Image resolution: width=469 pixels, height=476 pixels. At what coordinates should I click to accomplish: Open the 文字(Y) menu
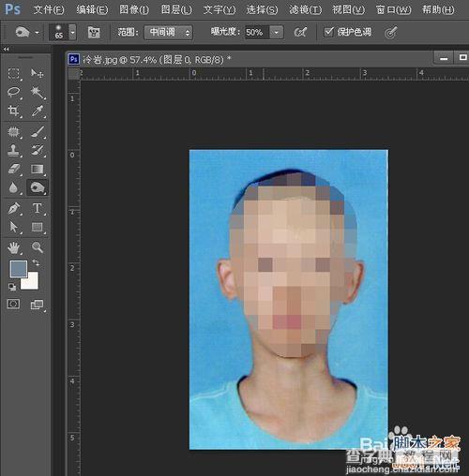coord(219,9)
